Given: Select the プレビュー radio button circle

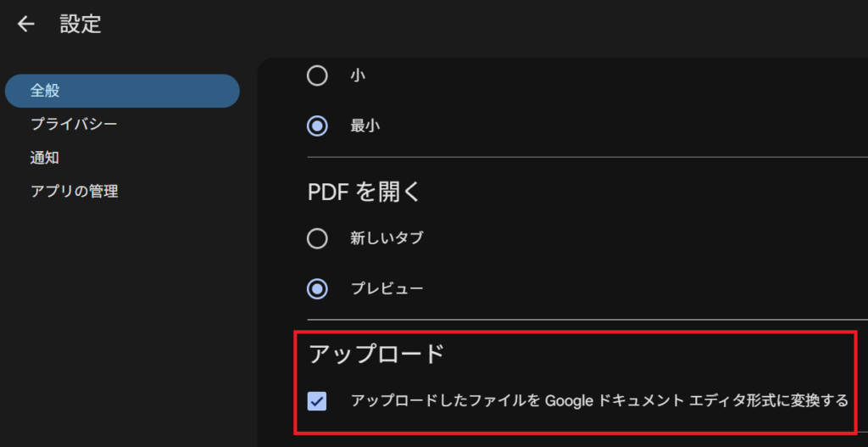Looking at the screenshot, I should (317, 288).
